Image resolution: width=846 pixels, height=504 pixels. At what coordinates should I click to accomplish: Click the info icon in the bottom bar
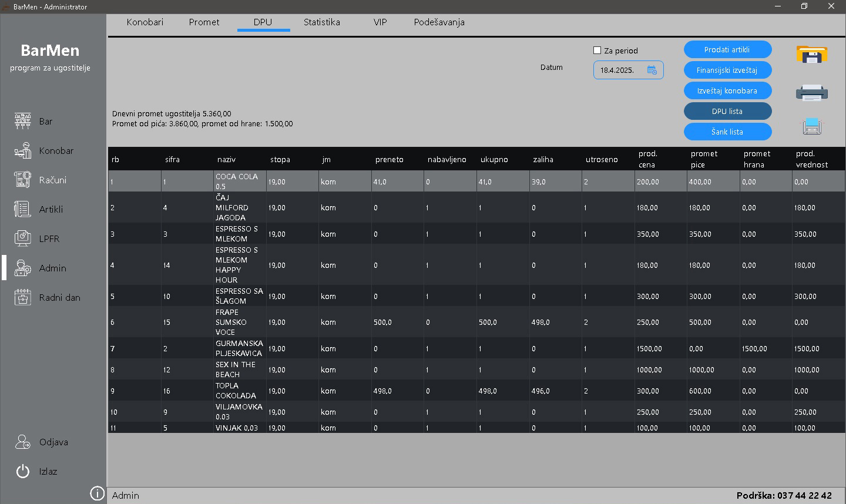pos(97,493)
